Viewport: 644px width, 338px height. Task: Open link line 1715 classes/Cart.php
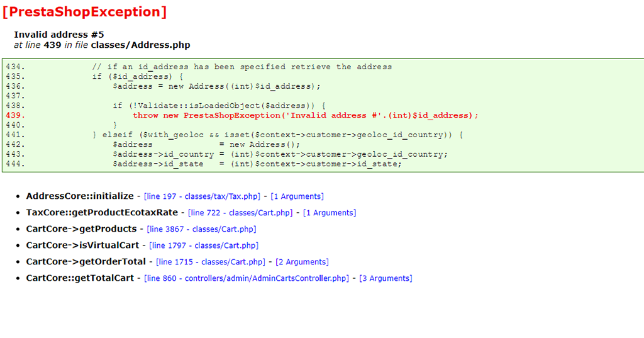(211, 262)
